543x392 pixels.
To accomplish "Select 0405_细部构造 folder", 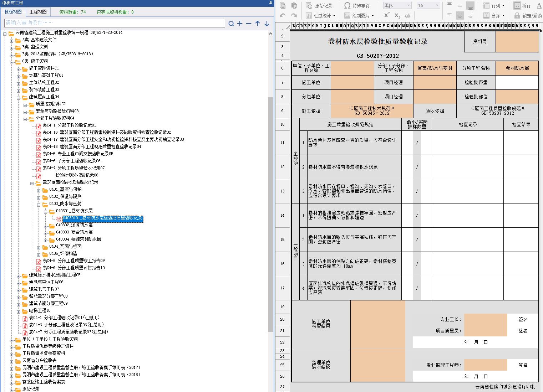I will point(63,253).
